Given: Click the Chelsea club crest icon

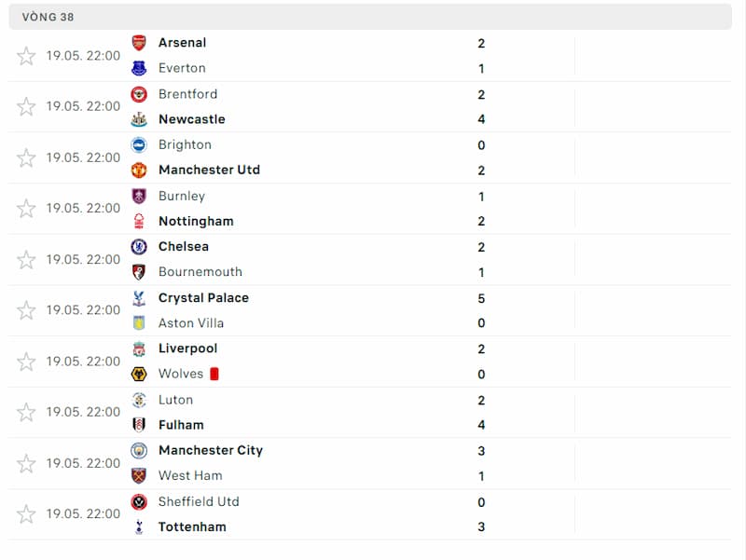Looking at the screenshot, I should (x=139, y=247).
